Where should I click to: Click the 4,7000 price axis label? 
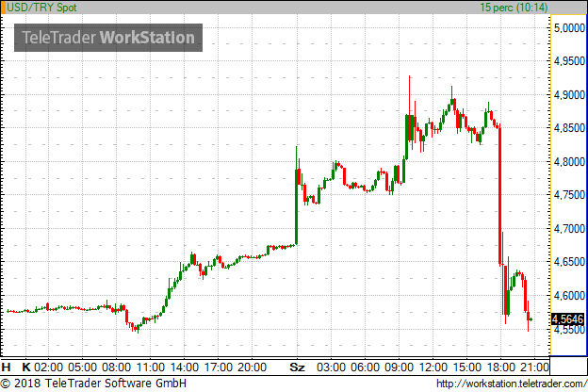coord(569,229)
